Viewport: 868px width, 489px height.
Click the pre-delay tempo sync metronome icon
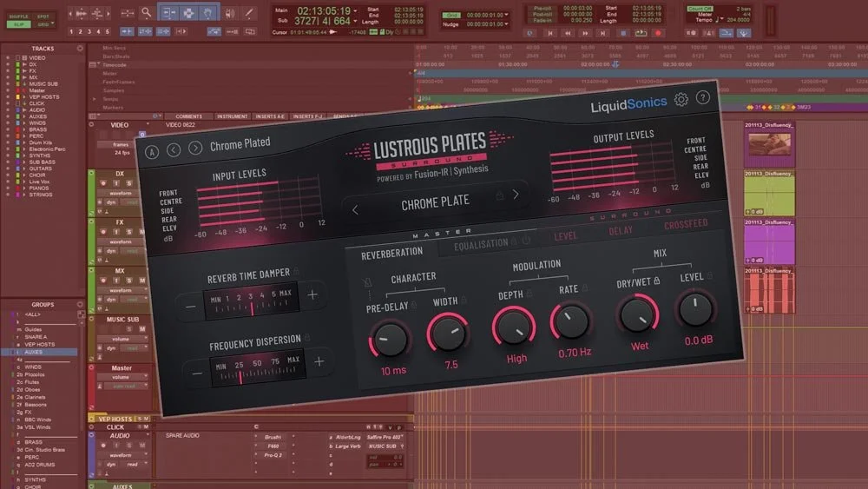coord(367,282)
